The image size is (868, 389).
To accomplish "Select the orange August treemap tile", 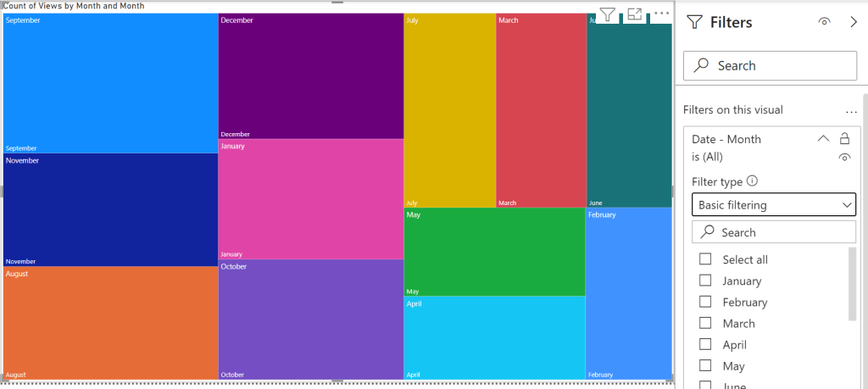I will [x=110, y=322].
